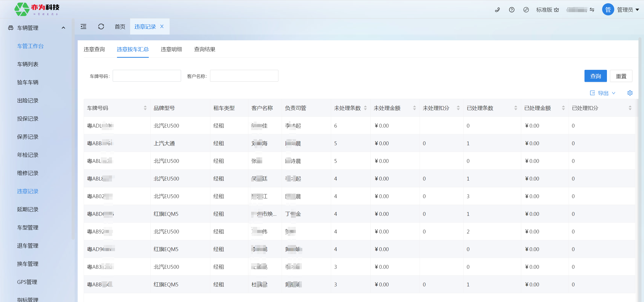Sort by 未处理条数 column arrows
644x302 pixels.
click(365, 108)
